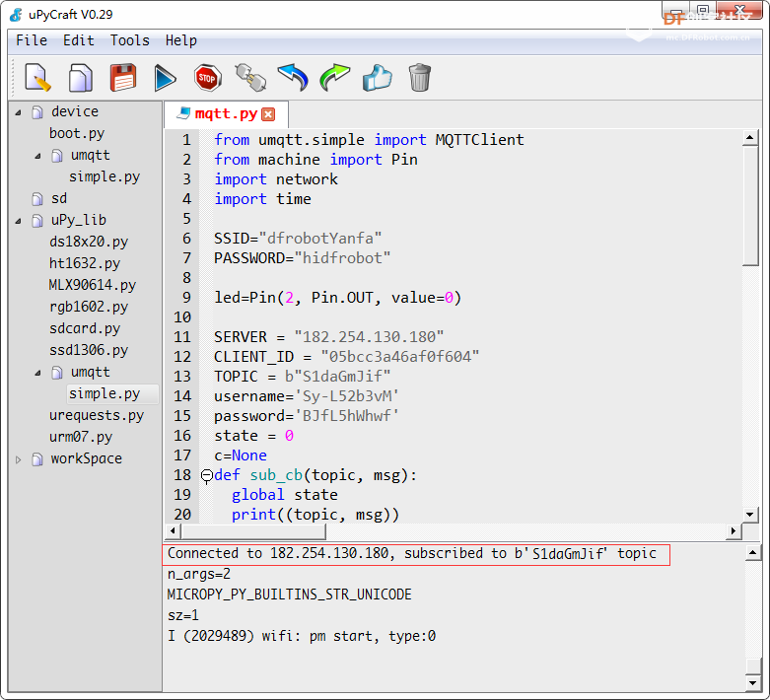Expand the workSpace tree node

point(18,459)
